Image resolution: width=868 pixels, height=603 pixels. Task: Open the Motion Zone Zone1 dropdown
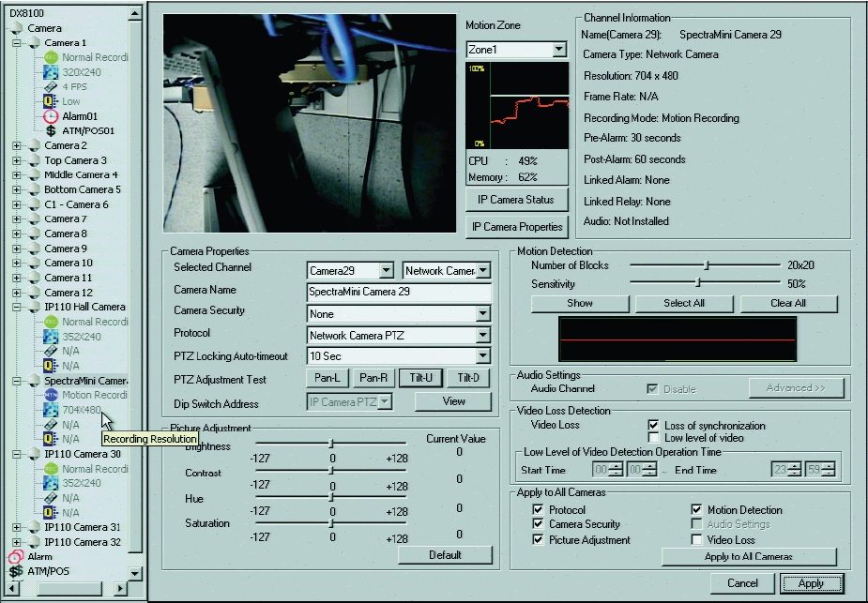559,50
